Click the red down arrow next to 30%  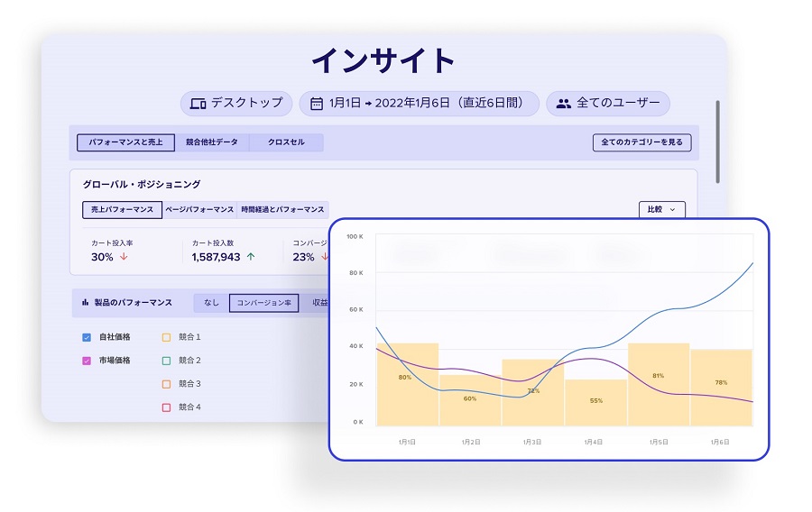coord(124,257)
